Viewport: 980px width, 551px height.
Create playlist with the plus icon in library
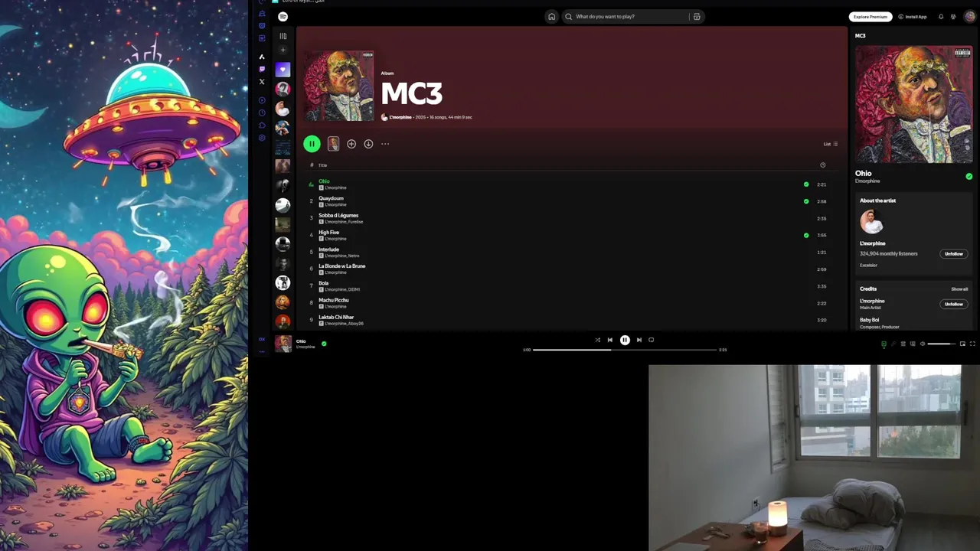click(283, 51)
